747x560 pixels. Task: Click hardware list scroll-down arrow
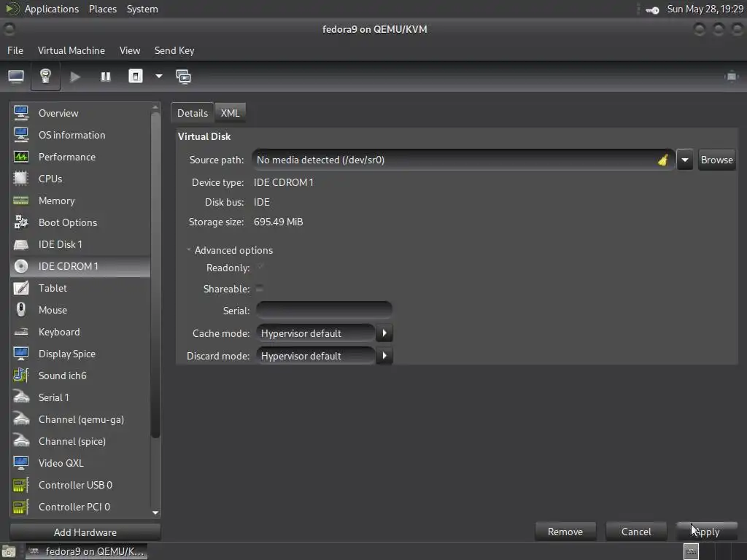click(155, 513)
